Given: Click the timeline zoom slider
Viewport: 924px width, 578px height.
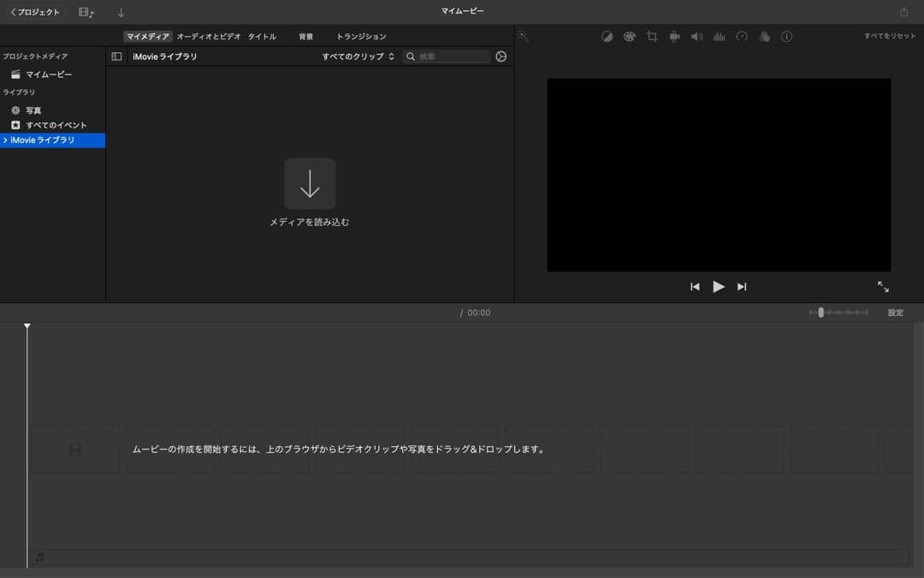Looking at the screenshot, I should click(x=821, y=313).
